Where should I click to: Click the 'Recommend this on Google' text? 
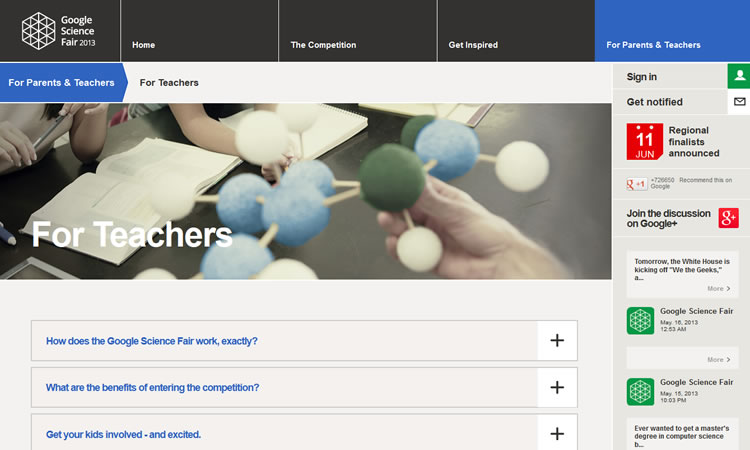click(x=691, y=183)
